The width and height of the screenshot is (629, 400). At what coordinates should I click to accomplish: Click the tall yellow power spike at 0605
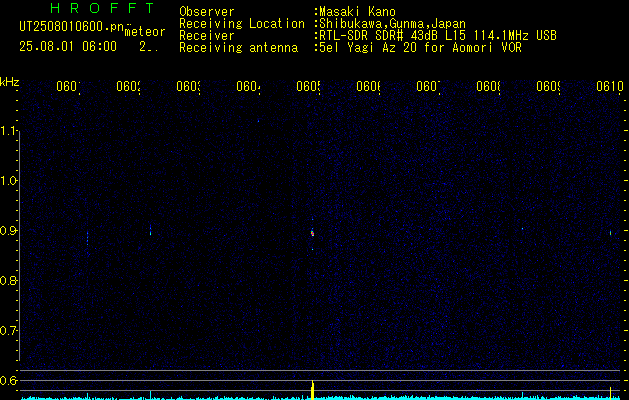(312, 390)
